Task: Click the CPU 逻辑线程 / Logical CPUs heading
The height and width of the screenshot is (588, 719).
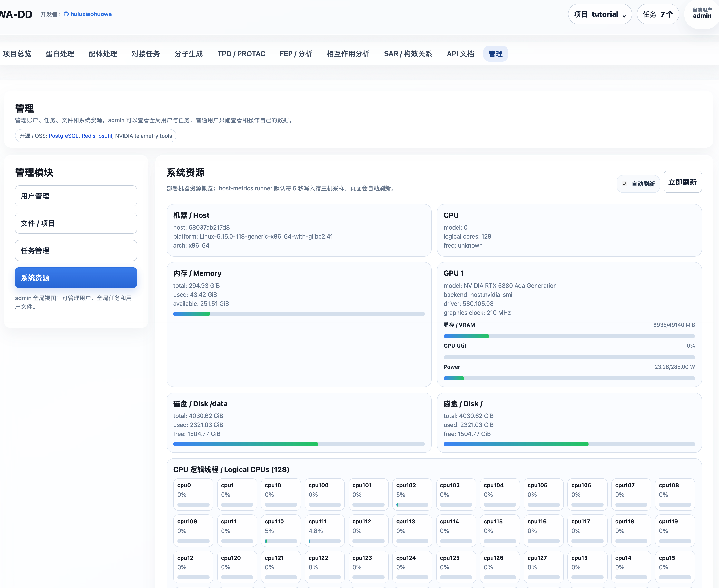Action: pyautogui.click(x=231, y=469)
